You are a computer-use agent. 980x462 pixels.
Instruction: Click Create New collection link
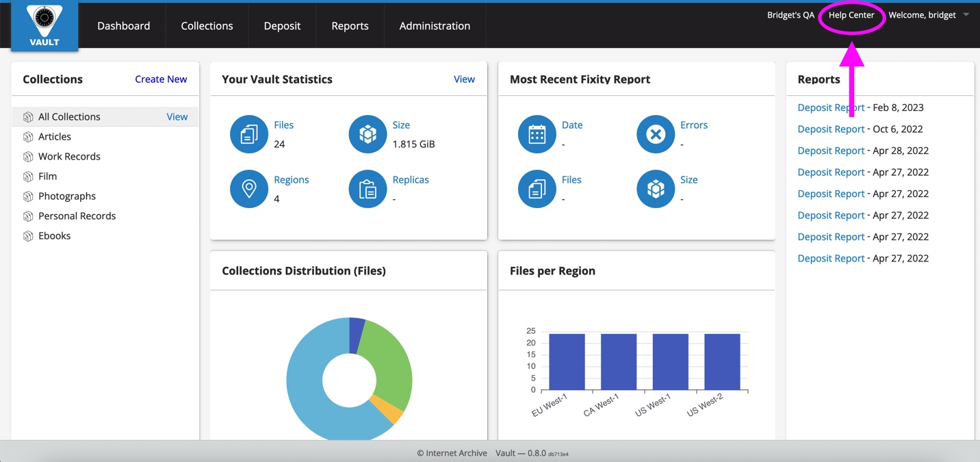pyautogui.click(x=161, y=79)
